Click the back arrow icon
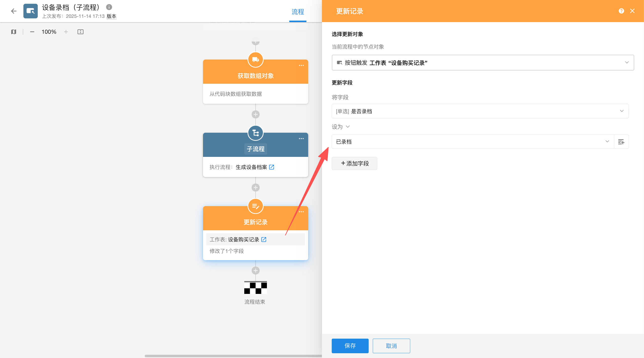 point(14,11)
